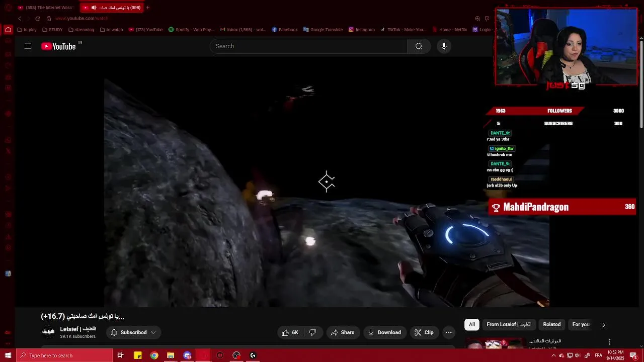Click the YouTube Search text field

[308, 46]
